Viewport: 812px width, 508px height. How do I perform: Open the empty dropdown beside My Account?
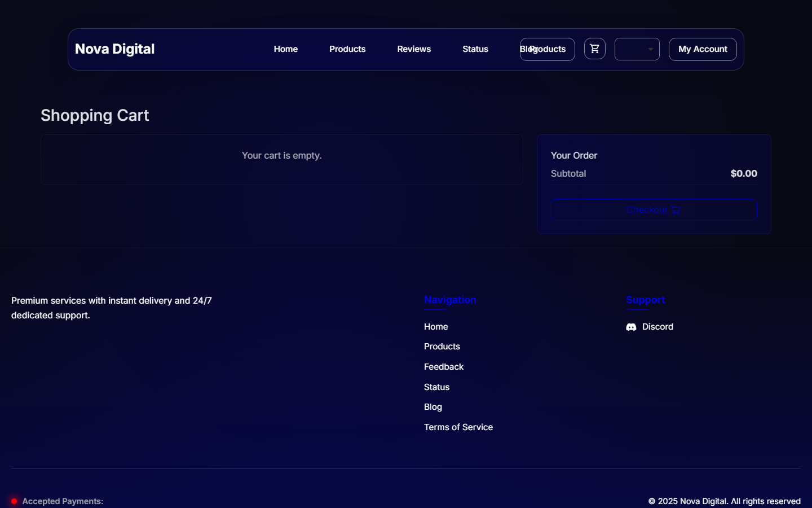[637, 49]
